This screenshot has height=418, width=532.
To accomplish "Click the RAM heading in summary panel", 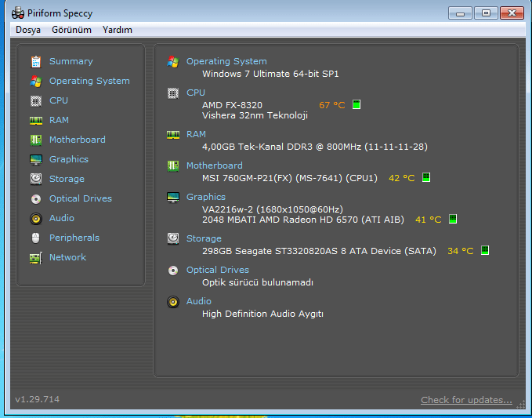I will (196, 134).
